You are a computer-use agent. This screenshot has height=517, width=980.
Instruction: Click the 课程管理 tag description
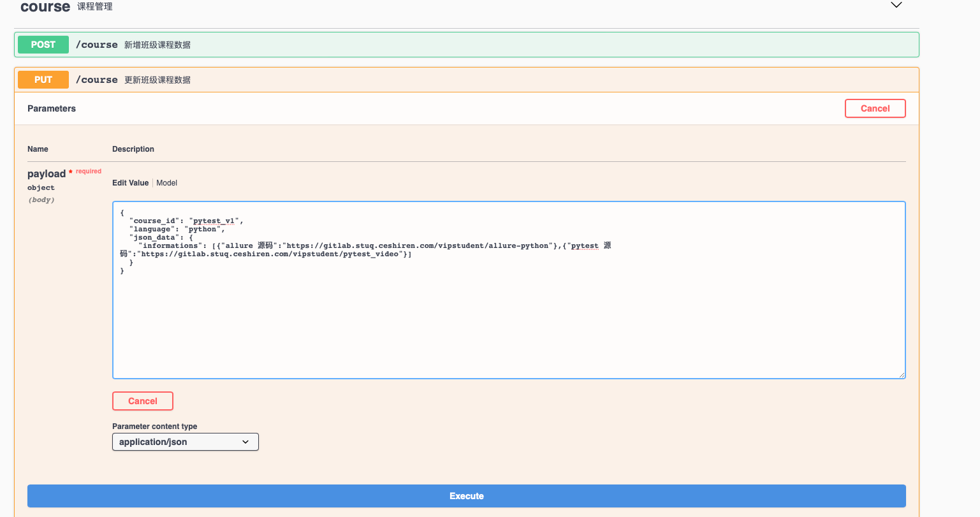[95, 6]
